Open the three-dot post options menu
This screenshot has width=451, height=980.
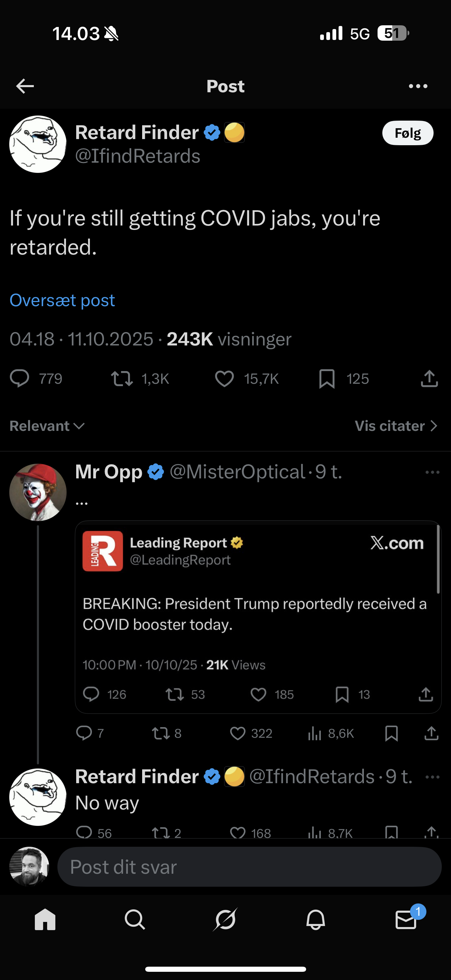click(x=418, y=86)
